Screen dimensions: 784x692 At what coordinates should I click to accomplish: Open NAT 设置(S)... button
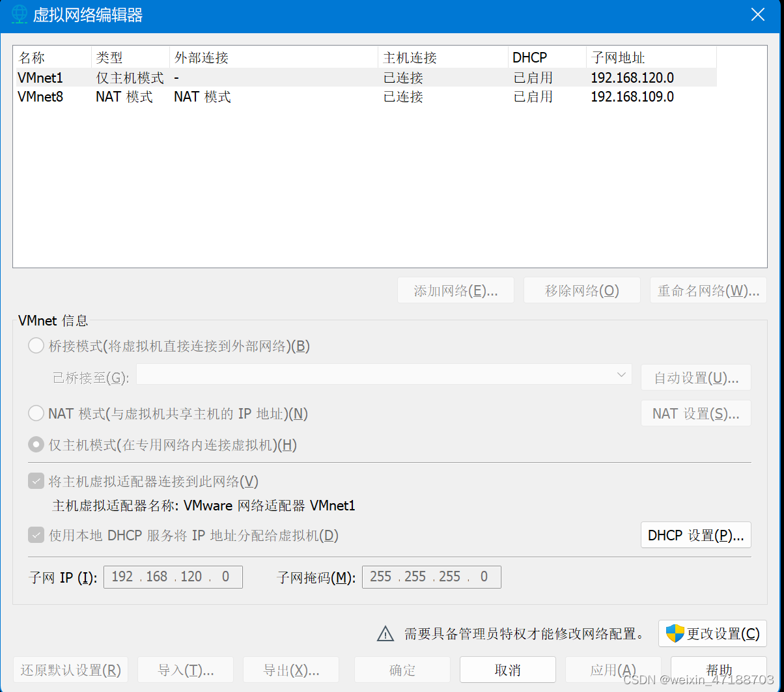pos(696,413)
